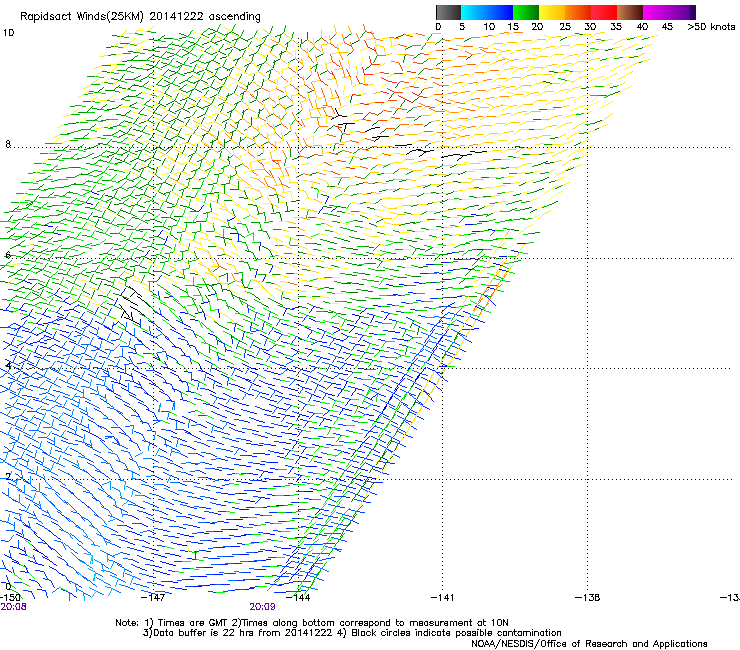Click the purple '20:09' time label
The image size is (740, 650).
coord(262,607)
